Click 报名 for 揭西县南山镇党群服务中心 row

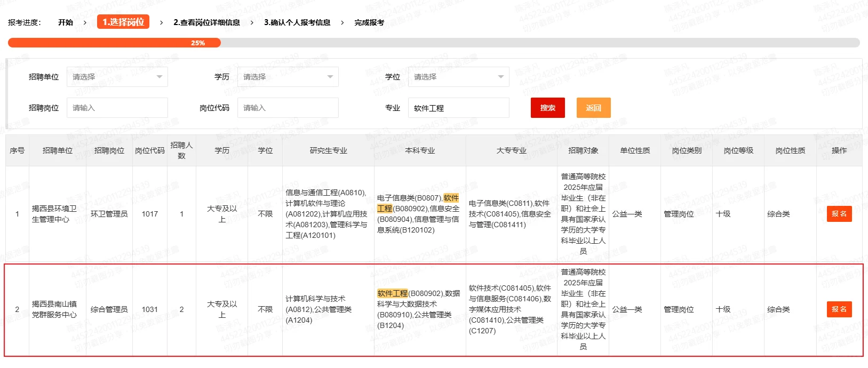(839, 309)
